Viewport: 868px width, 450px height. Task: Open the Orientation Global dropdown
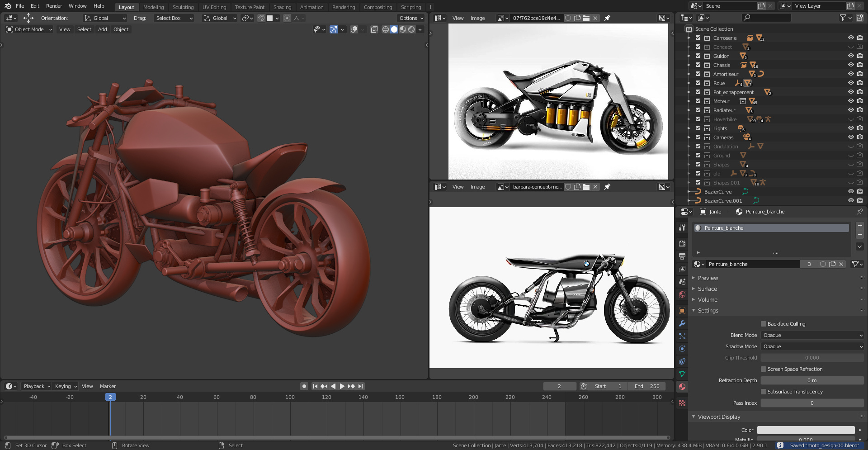[x=105, y=18]
